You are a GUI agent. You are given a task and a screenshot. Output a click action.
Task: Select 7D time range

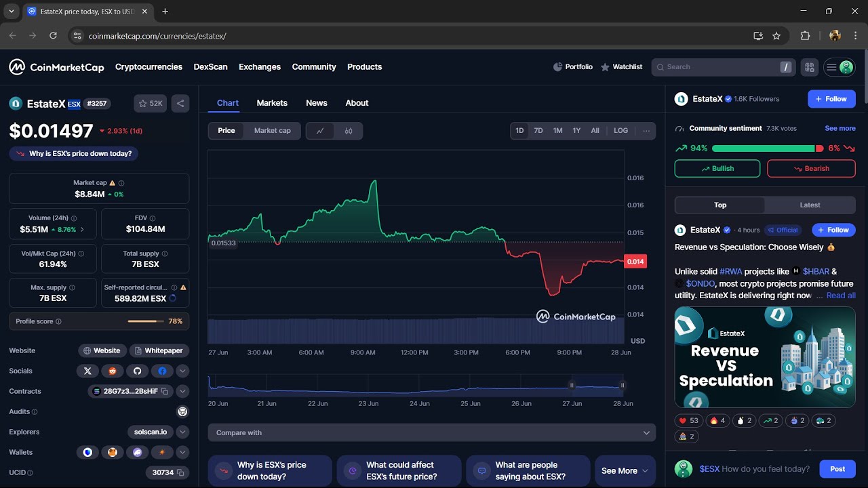(x=538, y=131)
